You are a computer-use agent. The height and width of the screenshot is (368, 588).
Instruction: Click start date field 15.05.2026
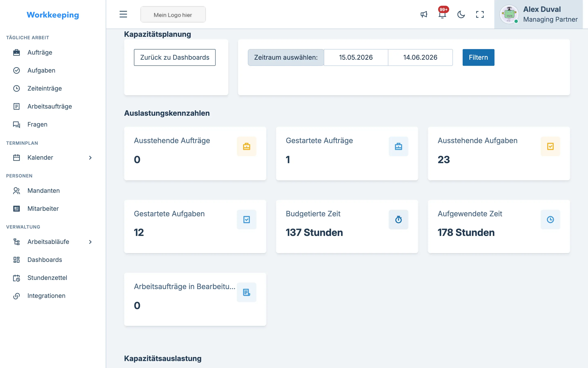pyautogui.click(x=356, y=57)
